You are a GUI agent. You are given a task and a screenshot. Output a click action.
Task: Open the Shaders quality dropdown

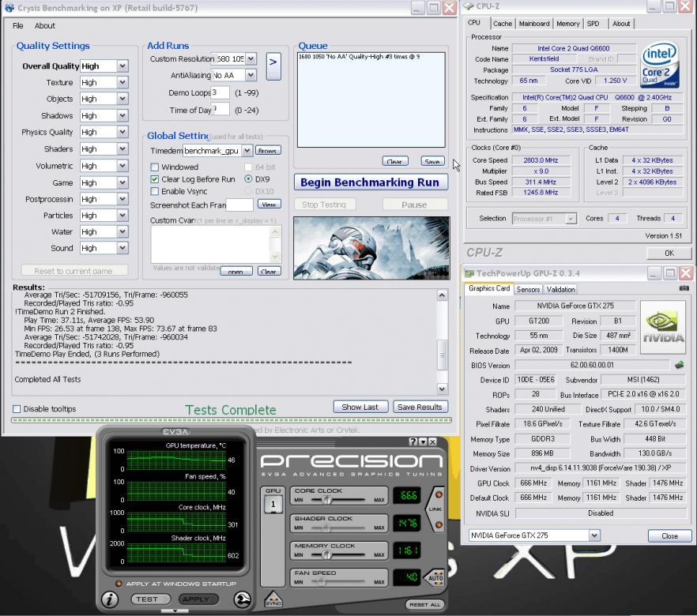(x=122, y=148)
